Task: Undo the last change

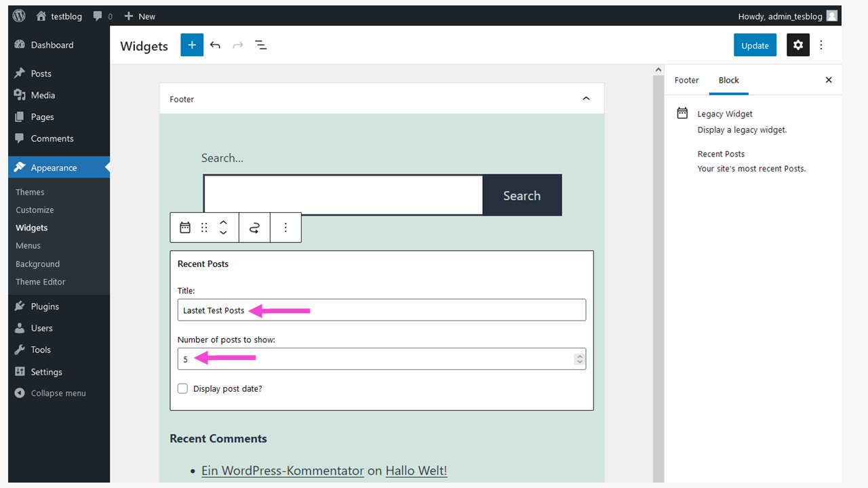Action: (x=215, y=45)
